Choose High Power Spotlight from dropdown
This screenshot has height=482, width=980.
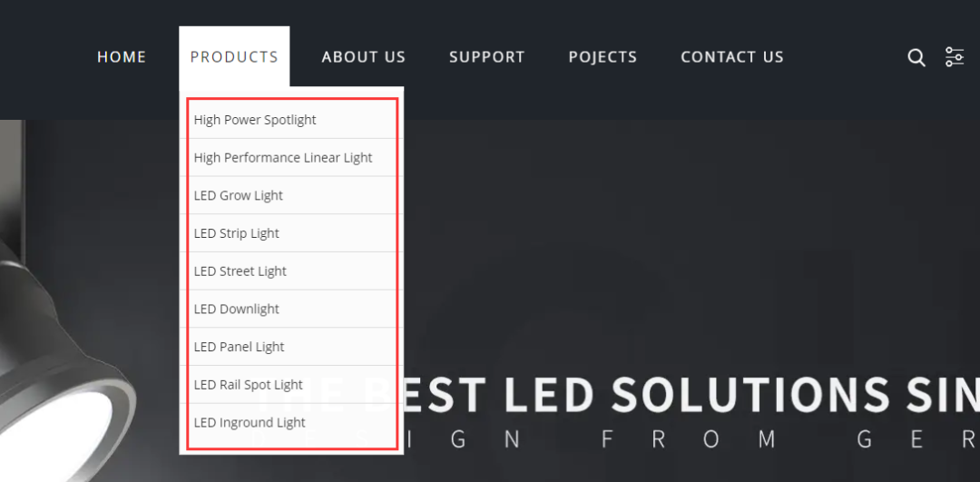[x=255, y=120]
